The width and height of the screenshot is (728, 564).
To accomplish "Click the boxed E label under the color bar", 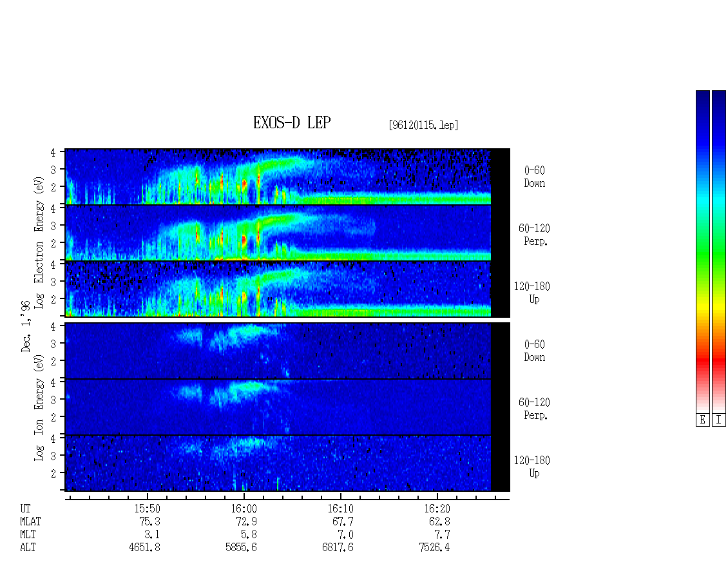I will [x=702, y=420].
